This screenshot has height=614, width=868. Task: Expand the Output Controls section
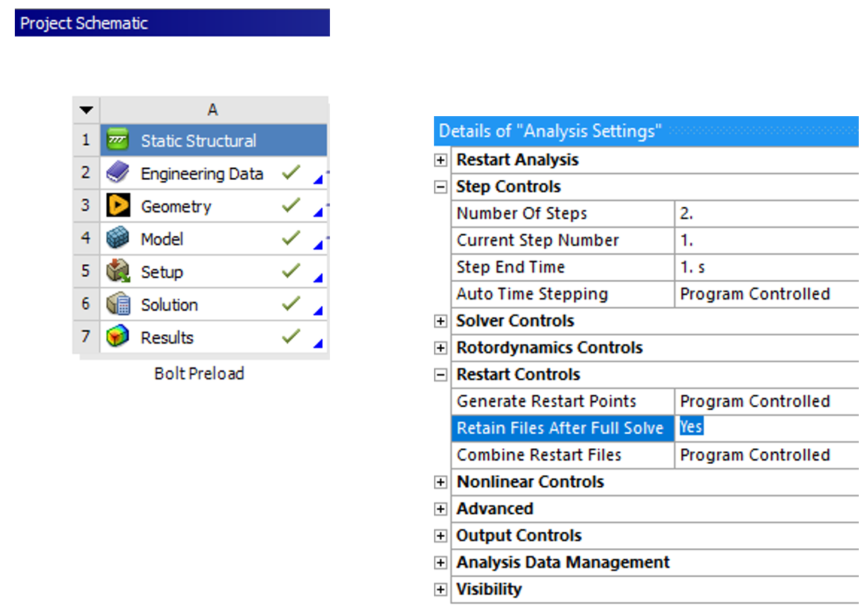441,535
